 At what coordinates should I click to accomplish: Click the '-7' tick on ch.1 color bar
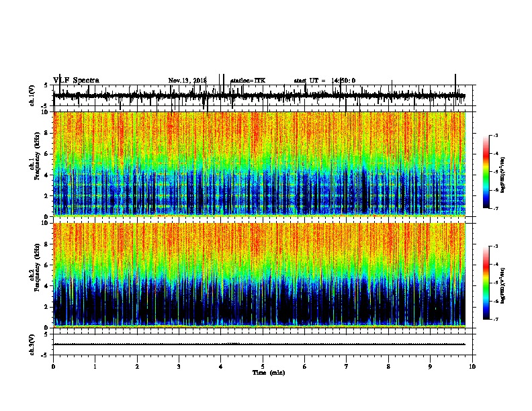point(496,208)
